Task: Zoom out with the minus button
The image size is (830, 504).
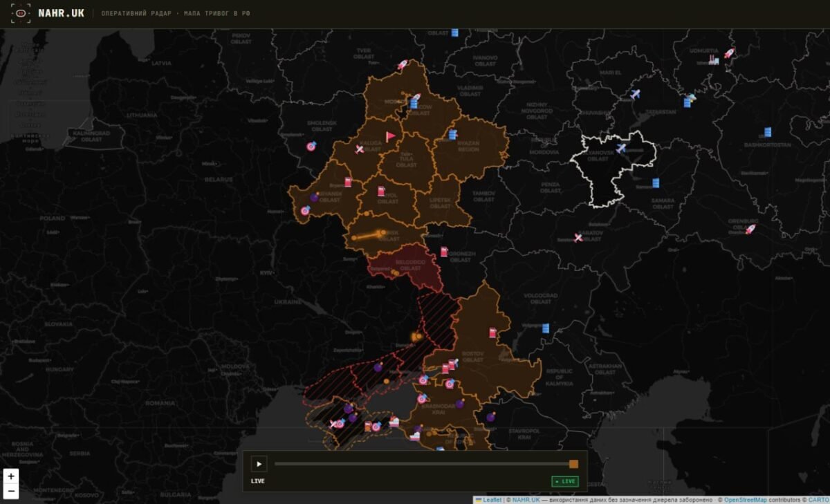Action: pyautogui.click(x=11, y=492)
